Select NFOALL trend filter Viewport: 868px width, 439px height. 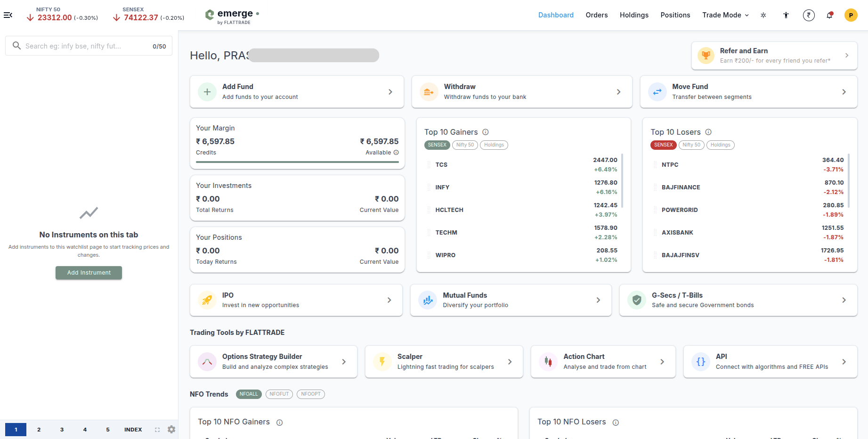tap(249, 394)
